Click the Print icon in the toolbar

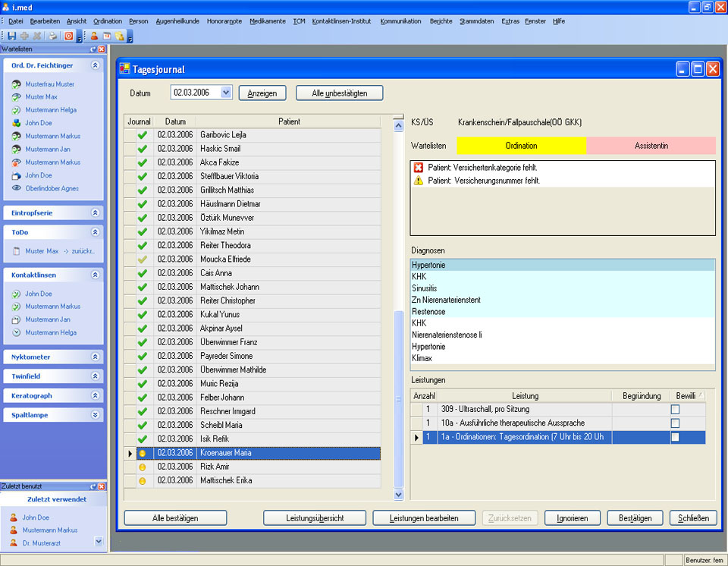(53, 36)
